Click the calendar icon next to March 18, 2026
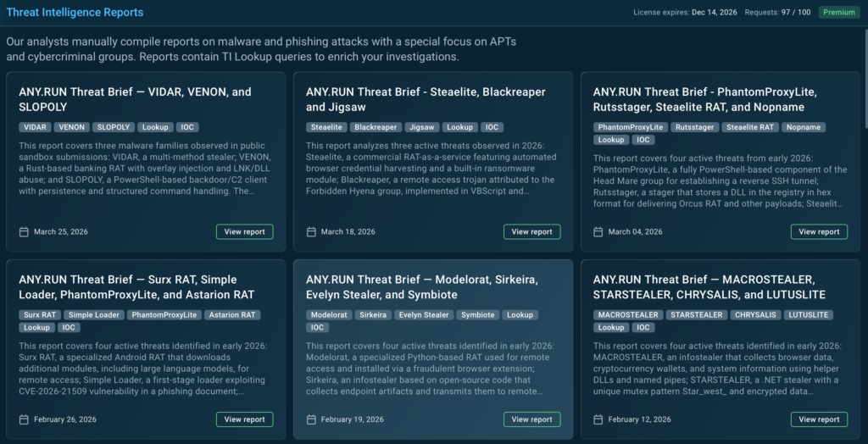 [311, 232]
